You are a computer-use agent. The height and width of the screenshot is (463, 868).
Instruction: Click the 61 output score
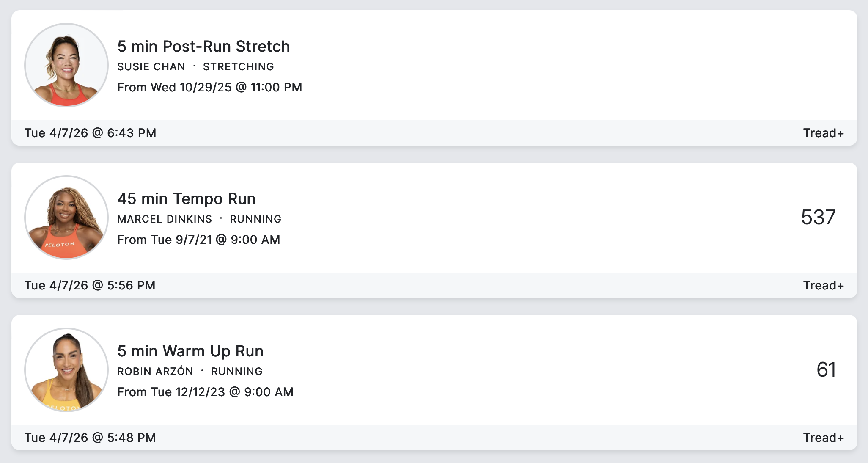tap(826, 370)
